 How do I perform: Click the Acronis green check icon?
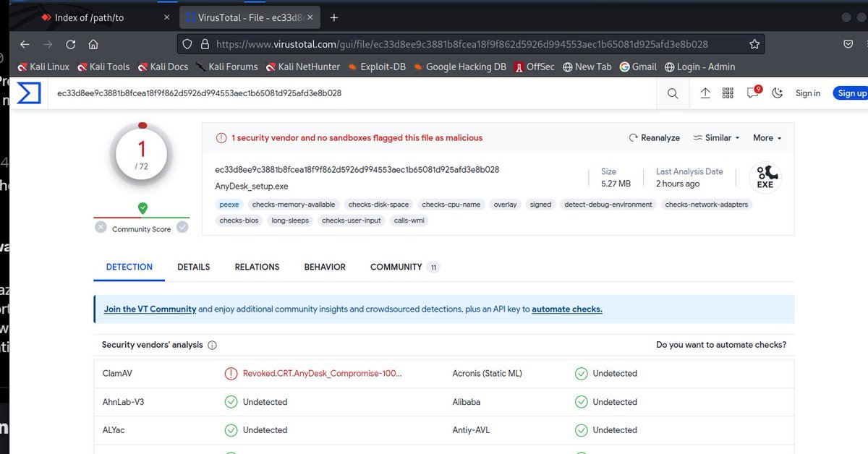[581, 374]
